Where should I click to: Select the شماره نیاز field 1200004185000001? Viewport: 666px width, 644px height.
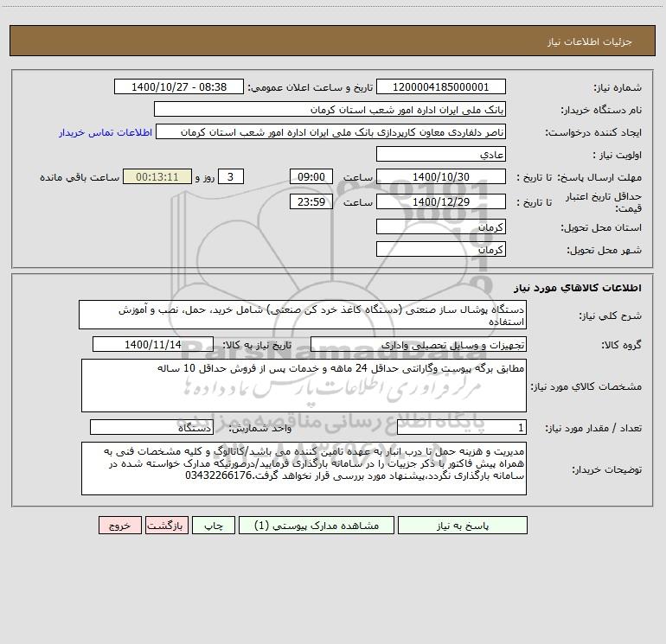pos(441,86)
